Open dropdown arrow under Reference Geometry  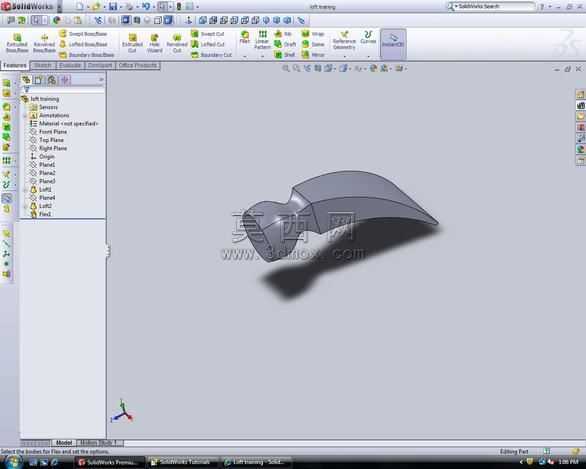click(x=344, y=56)
